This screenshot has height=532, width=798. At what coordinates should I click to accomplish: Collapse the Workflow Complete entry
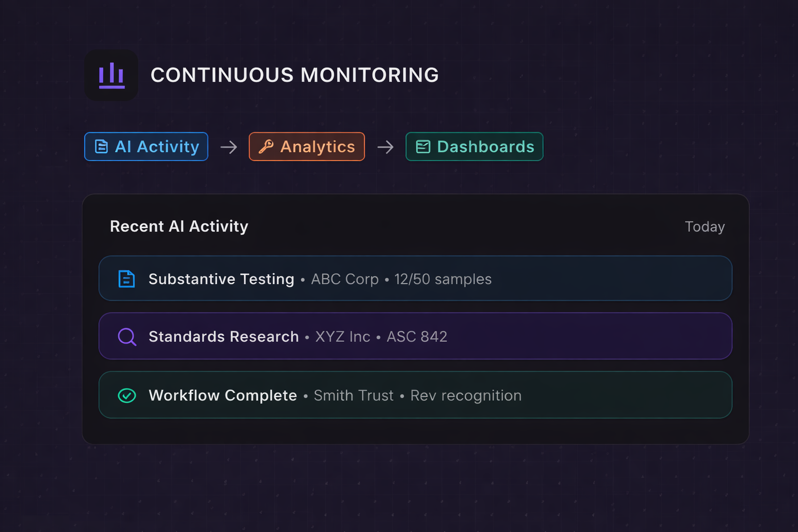(416, 395)
